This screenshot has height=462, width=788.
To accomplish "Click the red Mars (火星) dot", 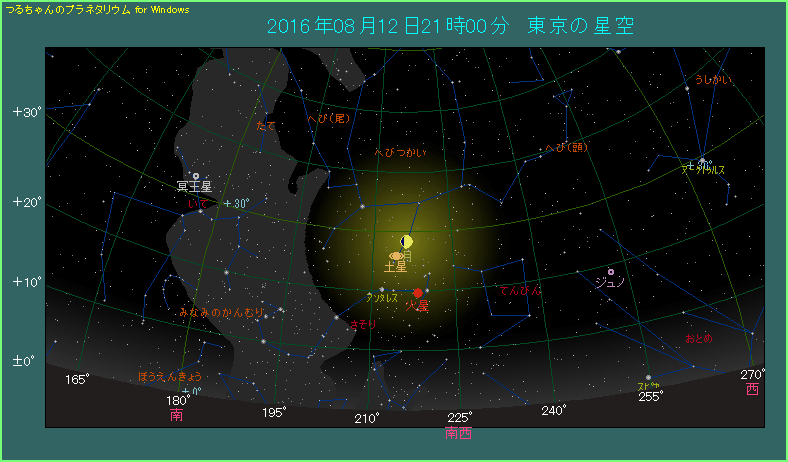I will pos(418,293).
